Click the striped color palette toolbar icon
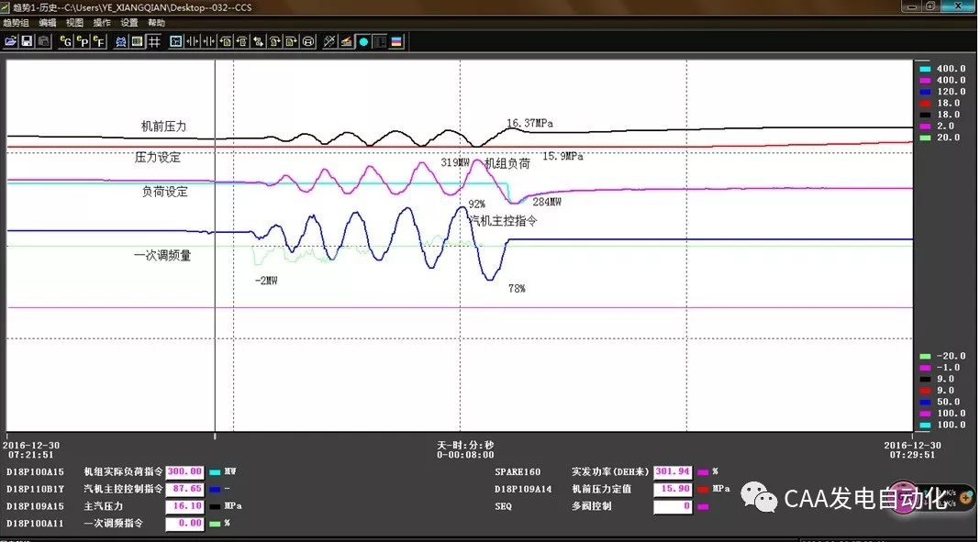The image size is (980, 542). pyautogui.click(x=396, y=41)
